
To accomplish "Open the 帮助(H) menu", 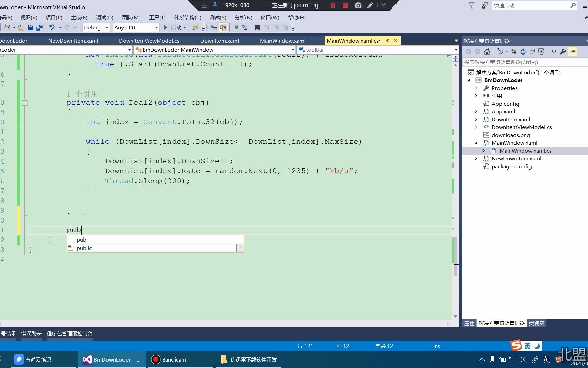I will (296, 17).
